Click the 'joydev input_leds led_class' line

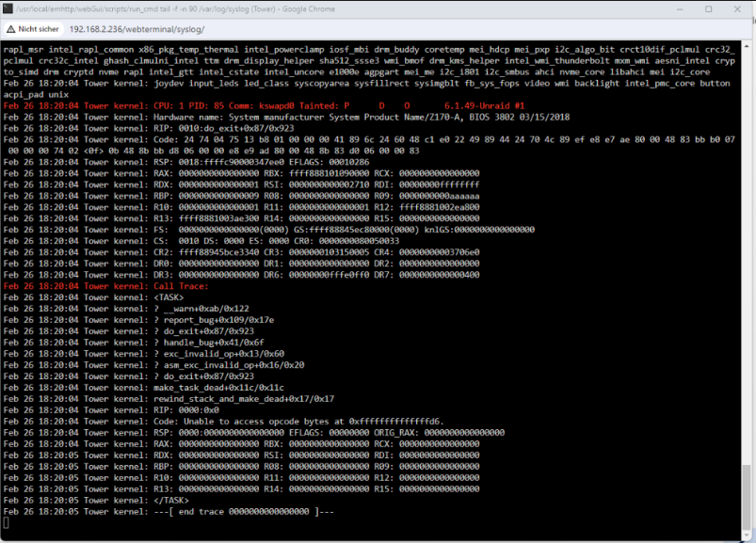366,84
